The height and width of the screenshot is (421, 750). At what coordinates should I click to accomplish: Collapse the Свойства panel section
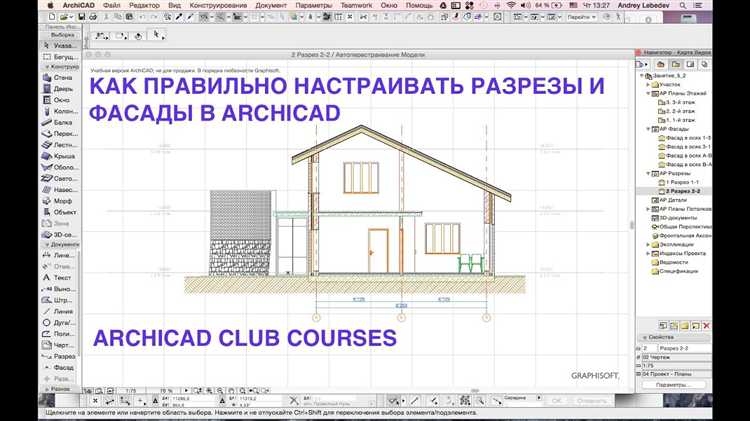[644, 337]
